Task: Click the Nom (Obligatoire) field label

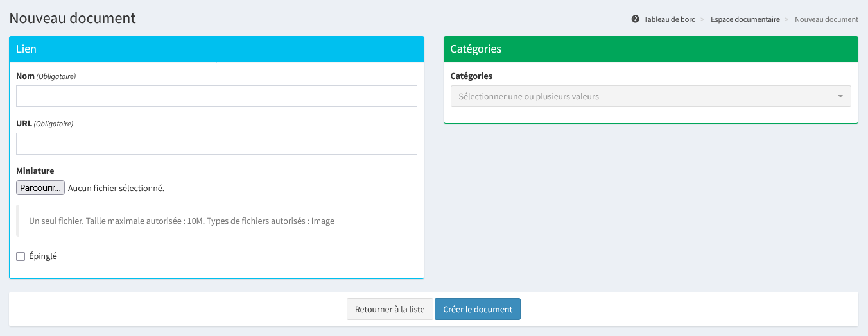Action: pos(46,76)
